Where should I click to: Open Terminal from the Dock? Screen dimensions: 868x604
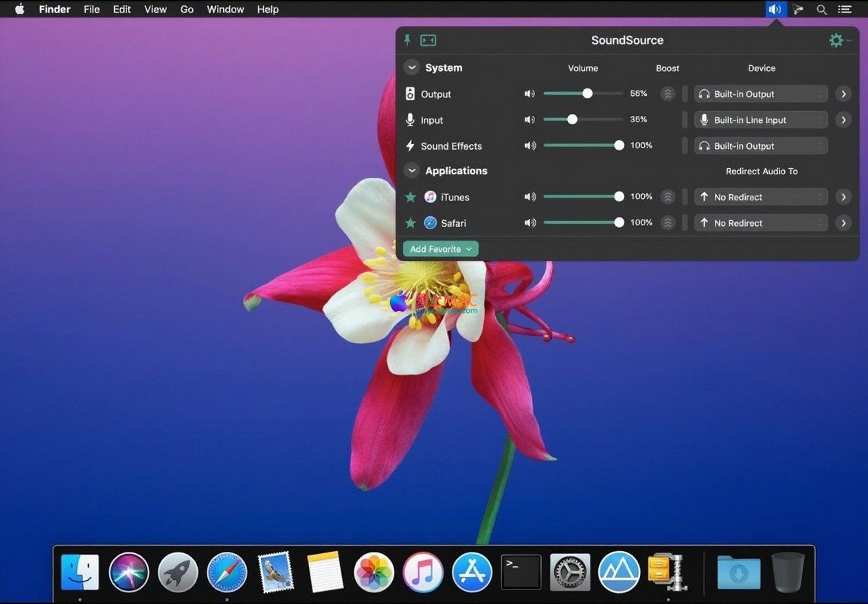521,572
